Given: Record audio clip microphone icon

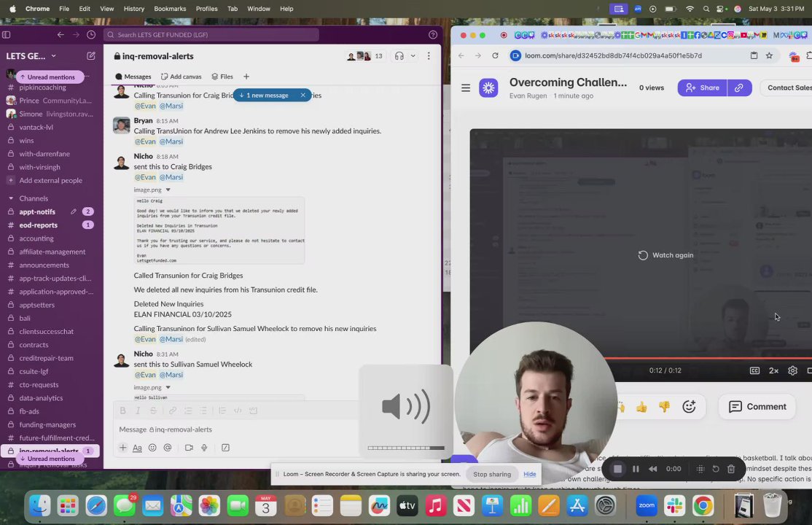Looking at the screenshot, I should click(205, 448).
